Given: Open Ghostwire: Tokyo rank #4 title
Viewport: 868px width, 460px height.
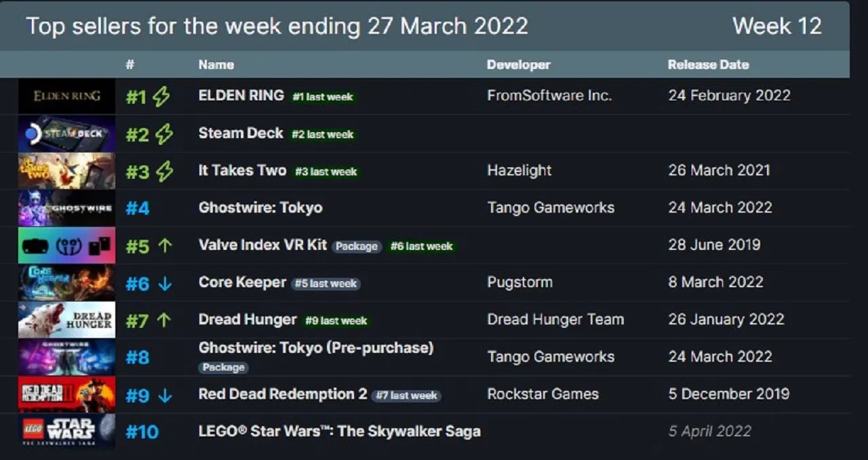Looking at the screenshot, I should point(260,207).
